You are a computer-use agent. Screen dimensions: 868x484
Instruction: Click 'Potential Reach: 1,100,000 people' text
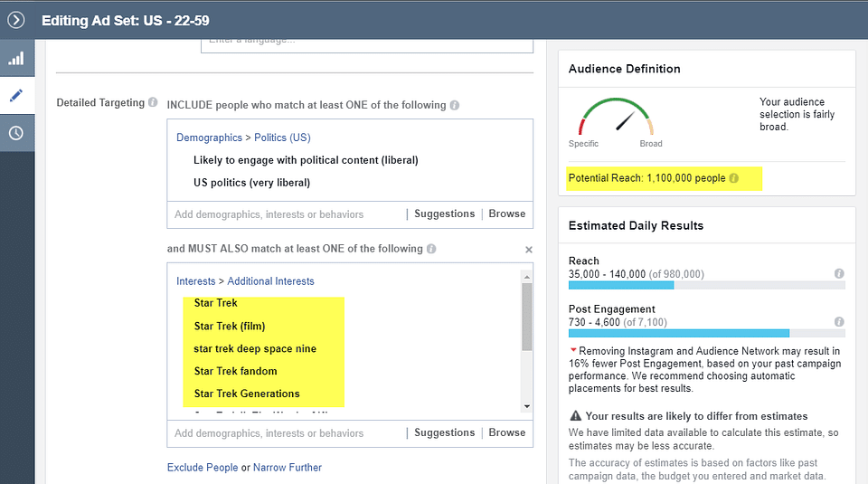coord(646,178)
